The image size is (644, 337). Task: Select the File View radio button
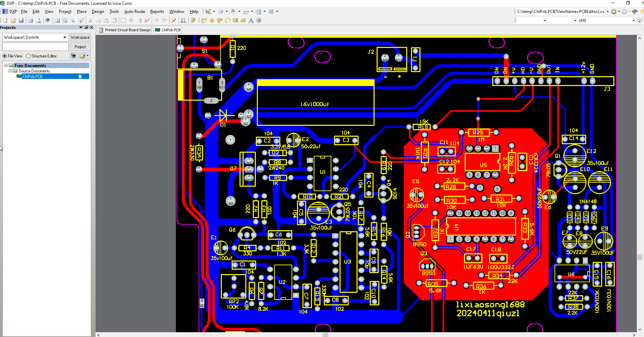(5, 56)
